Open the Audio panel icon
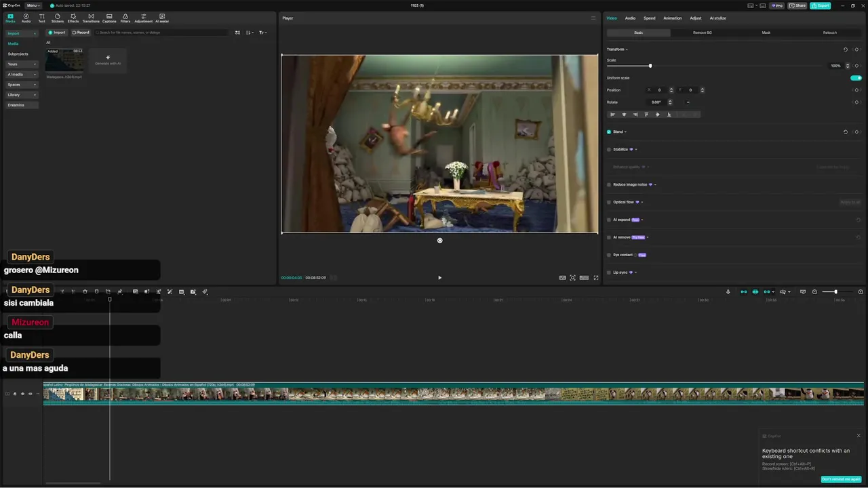The width and height of the screenshot is (868, 488). coord(26,18)
